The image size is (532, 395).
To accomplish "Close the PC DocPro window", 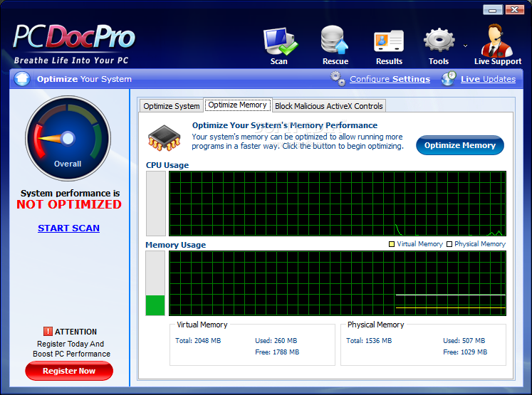I will (x=515, y=10).
